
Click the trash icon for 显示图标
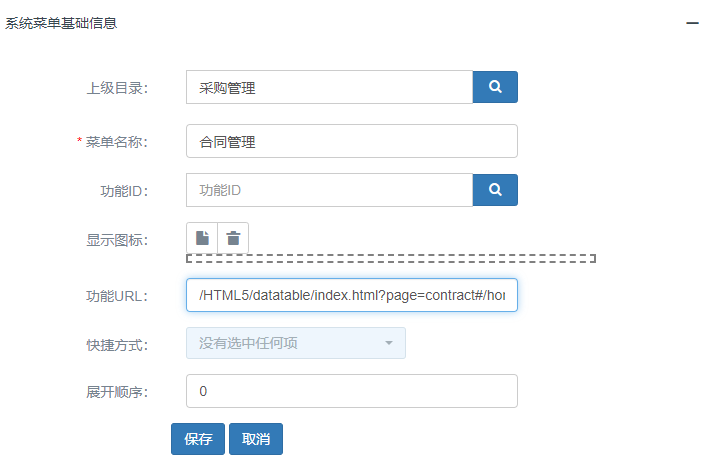[233, 238]
